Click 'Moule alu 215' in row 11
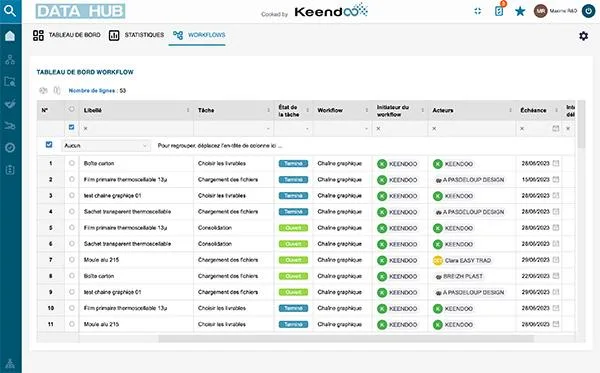Screen dimensions: 600x373 (x=101, y=324)
